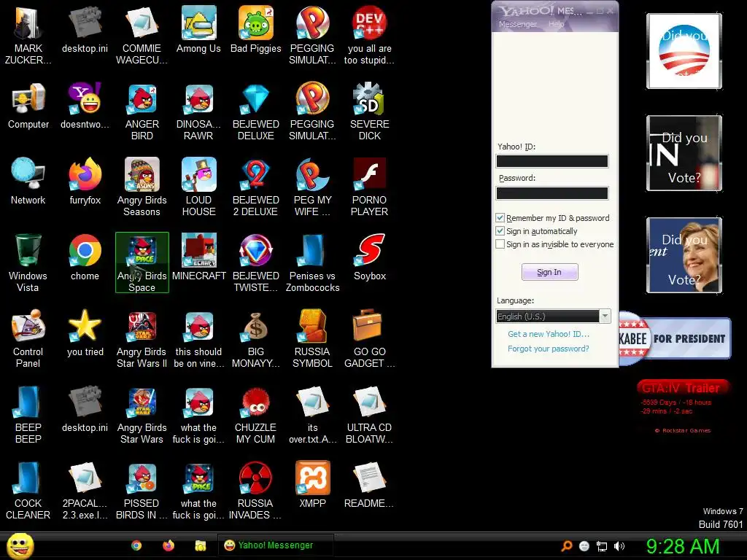747x560 pixels.
Task: Select the Angry Birds Seasons icon
Action: click(x=142, y=187)
